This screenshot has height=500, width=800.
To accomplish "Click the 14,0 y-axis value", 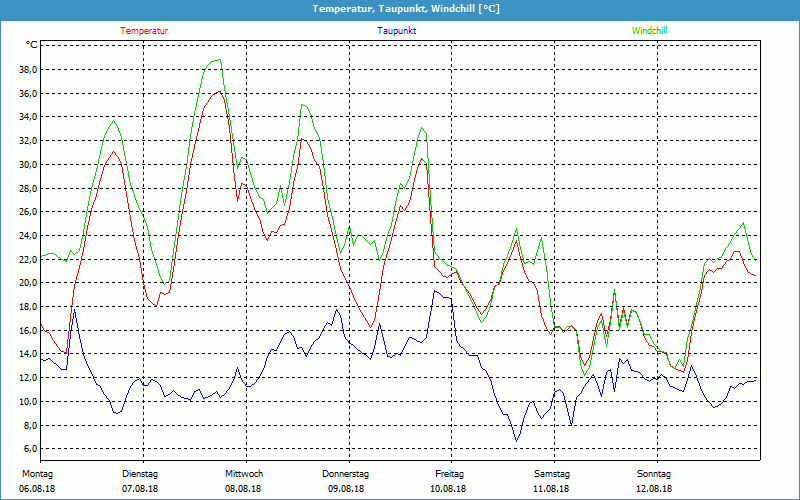I will click(x=28, y=354).
